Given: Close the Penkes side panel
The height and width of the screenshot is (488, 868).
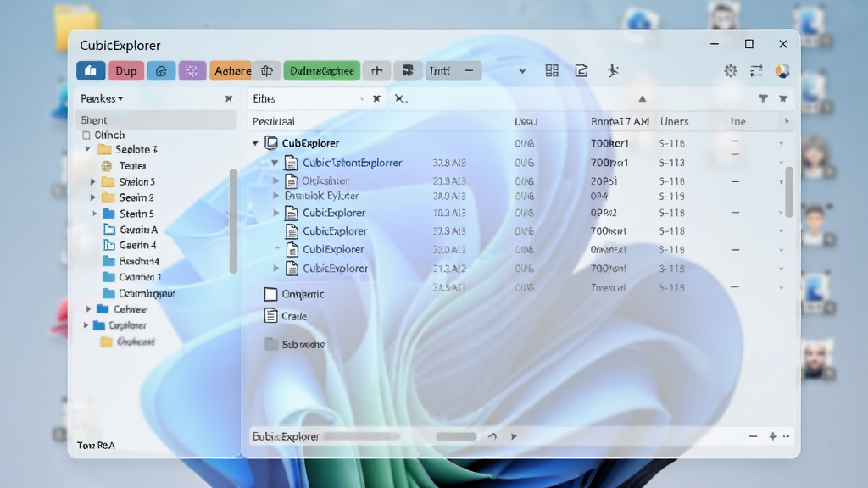Looking at the screenshot, I should pos(229,98).
